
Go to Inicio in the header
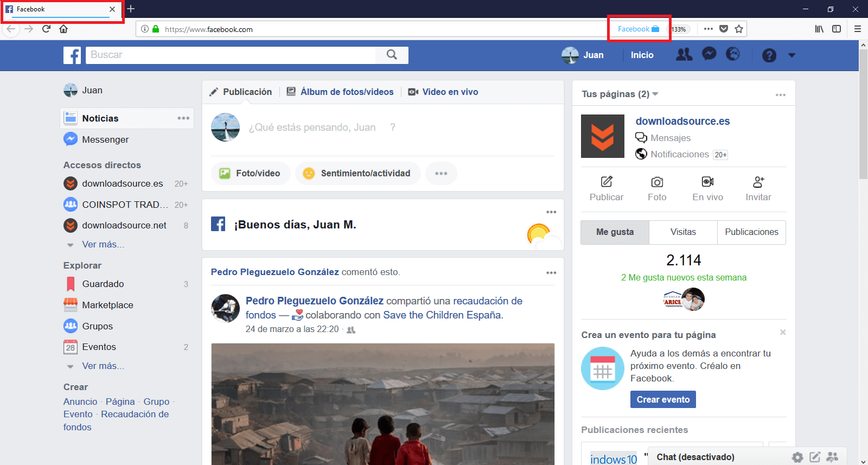[x=642, y=55]
